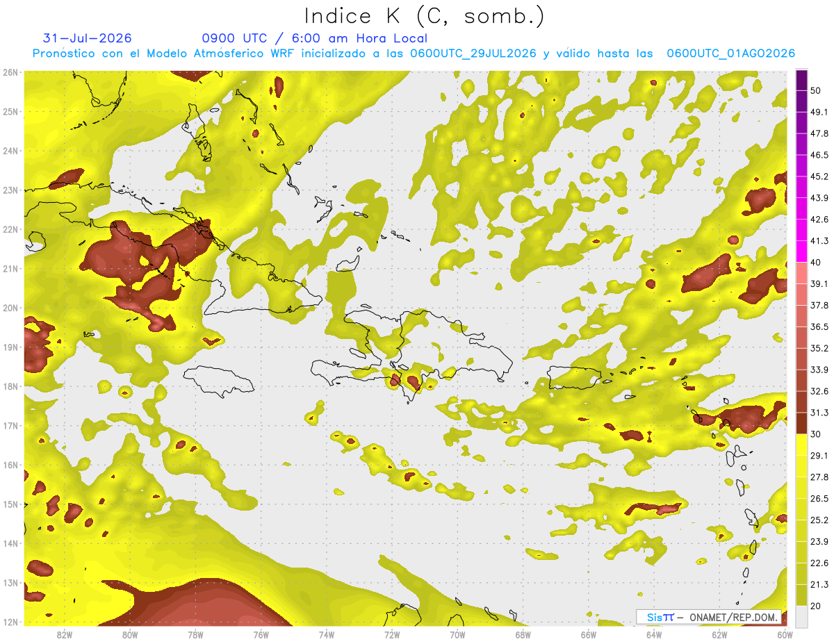This screenshot has width=834, height=644.
Task: Click the '70W' longitude label
Action: [457, 634]
